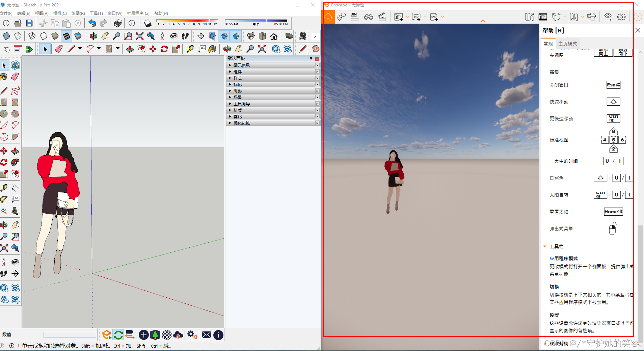Open the Enscape Material Editor checkered sphere

tap(166, 335)
